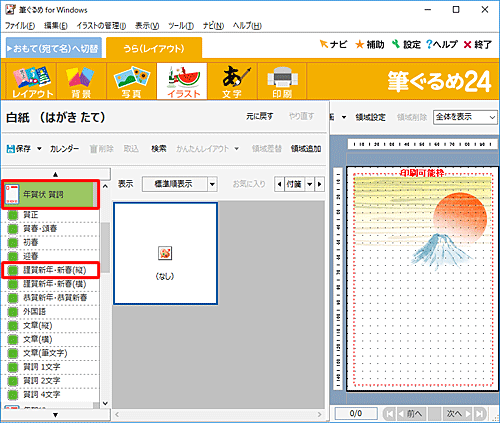Viewport: 500px width, 423px height.
Task: Open the イラストの管理(I) menu
Action: pos(101,26)
